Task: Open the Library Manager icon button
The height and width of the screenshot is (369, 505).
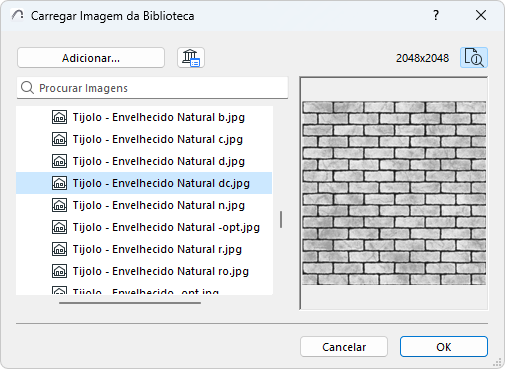Action: coord(191,58)
